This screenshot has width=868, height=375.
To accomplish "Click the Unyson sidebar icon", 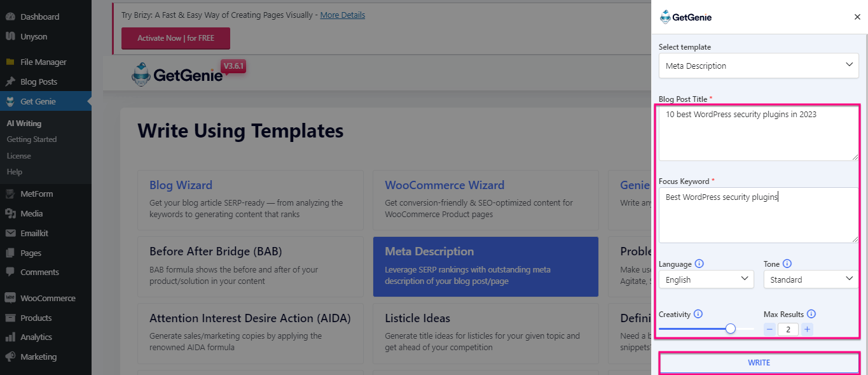I will click(x=10, y=36).
